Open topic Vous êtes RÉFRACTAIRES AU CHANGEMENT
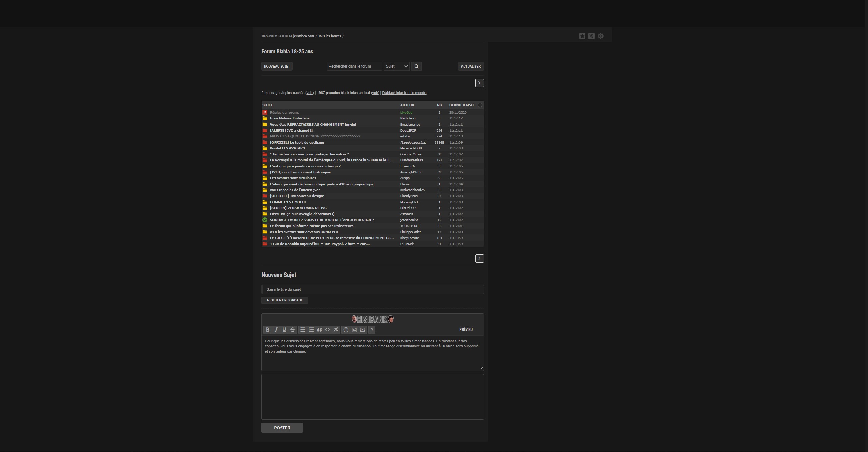Screen dimensions: 868x452 [313, 125]
